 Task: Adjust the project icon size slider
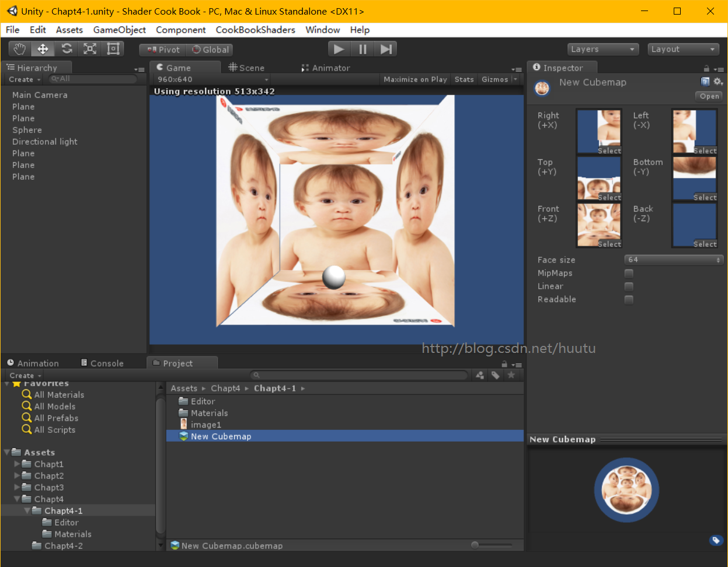(475, 545)
